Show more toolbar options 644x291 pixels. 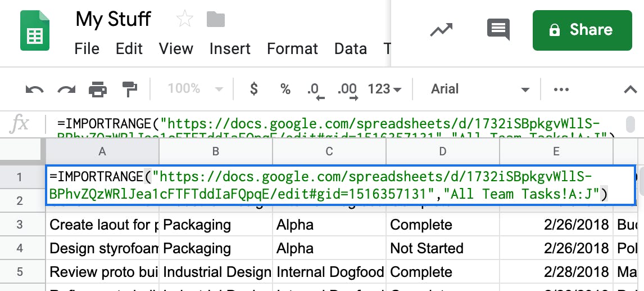[x=561, y=89]
